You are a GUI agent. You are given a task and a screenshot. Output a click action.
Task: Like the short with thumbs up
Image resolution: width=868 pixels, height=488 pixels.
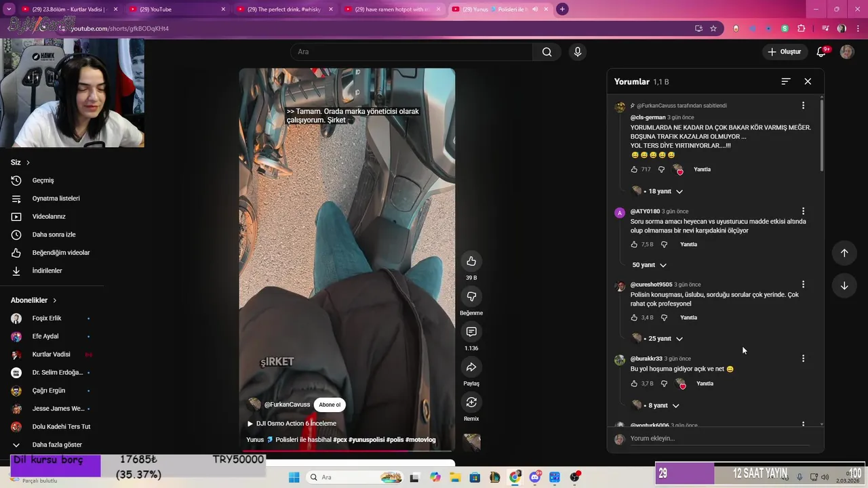coord(471,262)
